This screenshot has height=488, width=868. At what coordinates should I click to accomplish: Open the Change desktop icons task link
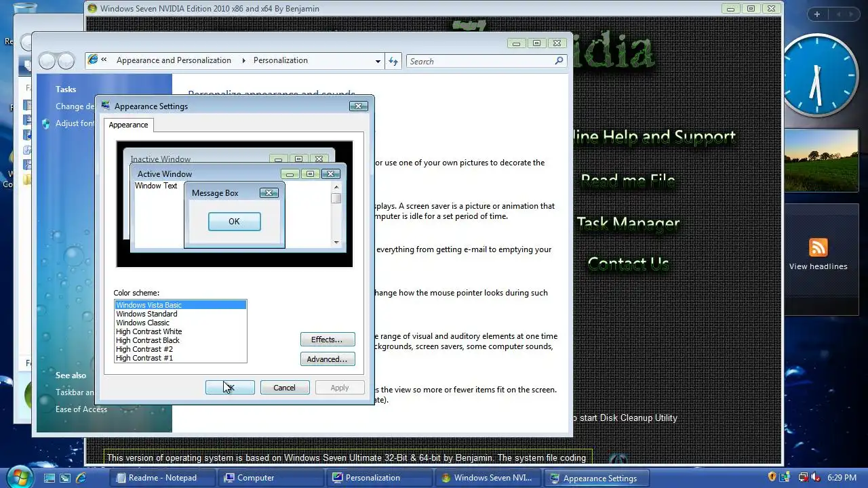click(75, 106)
